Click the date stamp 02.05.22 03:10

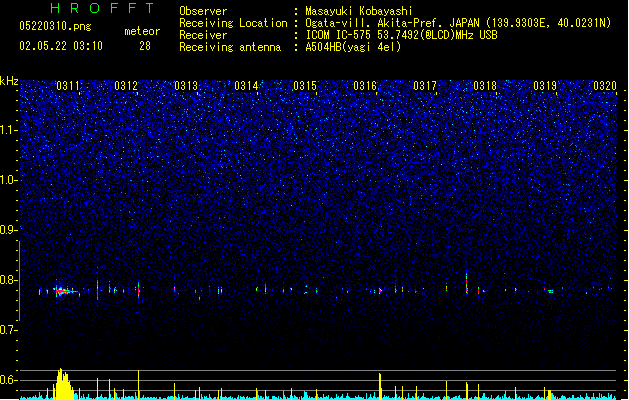[61, 46]
